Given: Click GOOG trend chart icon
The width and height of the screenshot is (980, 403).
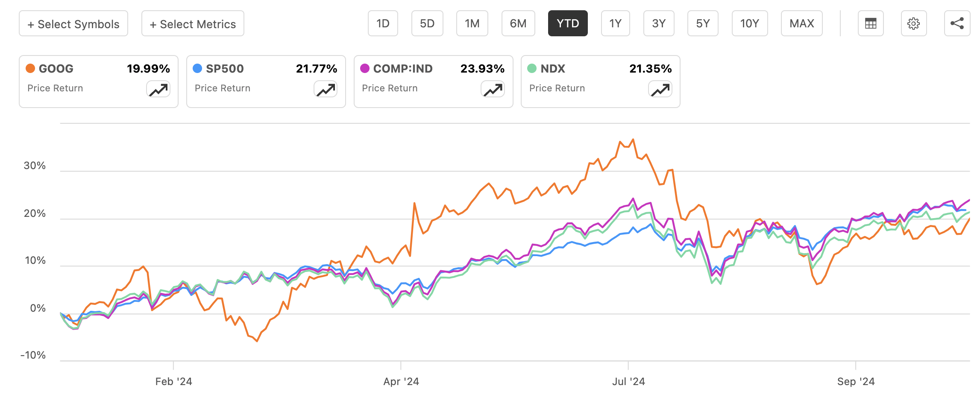Looking at the screenshot, I should point(158,90).
